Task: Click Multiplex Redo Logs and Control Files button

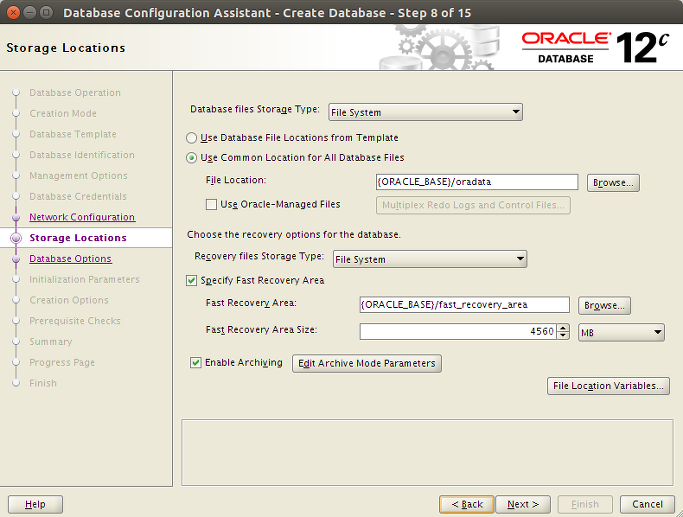Action: [x=473, y=205]
